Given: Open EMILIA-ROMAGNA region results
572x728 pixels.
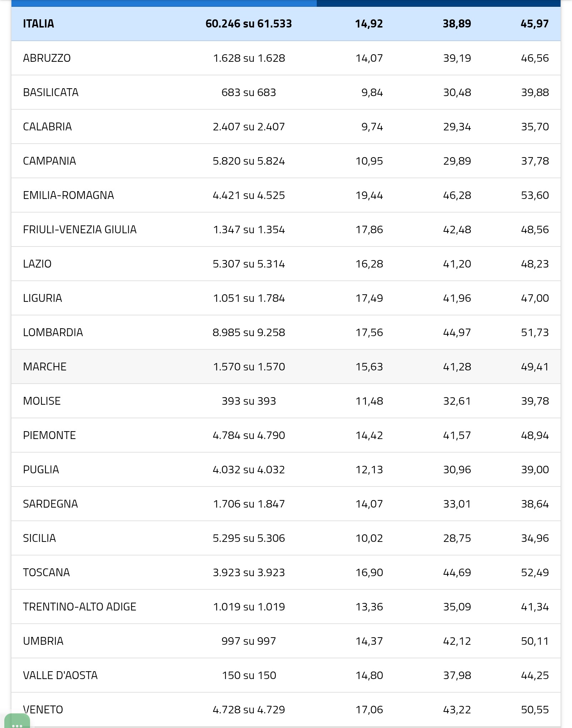Looking at the screenshot, I should pyautogui.click(x=68, y=195).
